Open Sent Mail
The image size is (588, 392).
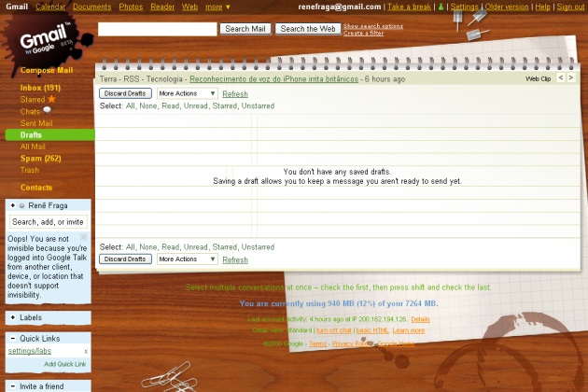pyautogui.click(x=36, y=123)
